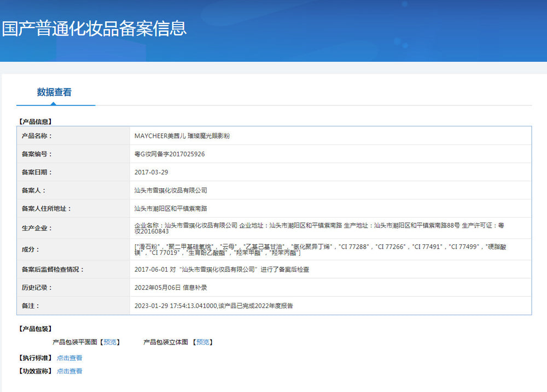Click the 生产企业 row label
The image size is (547, 392).
tap(37, 228)
